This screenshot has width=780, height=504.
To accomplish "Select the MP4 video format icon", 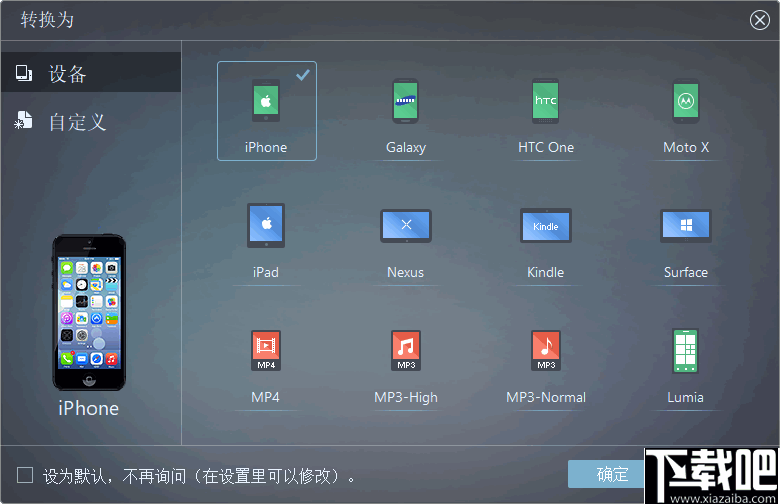I will tap(266, 351).
